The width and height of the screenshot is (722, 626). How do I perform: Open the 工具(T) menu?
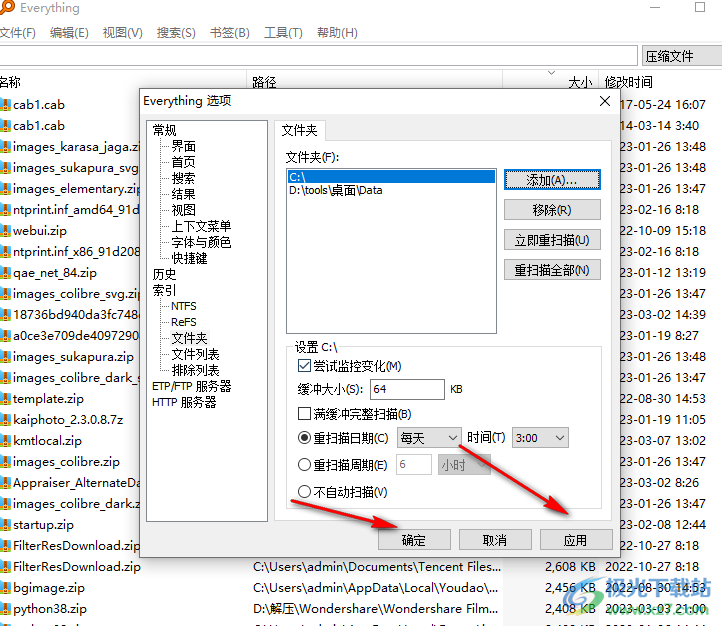283,33
